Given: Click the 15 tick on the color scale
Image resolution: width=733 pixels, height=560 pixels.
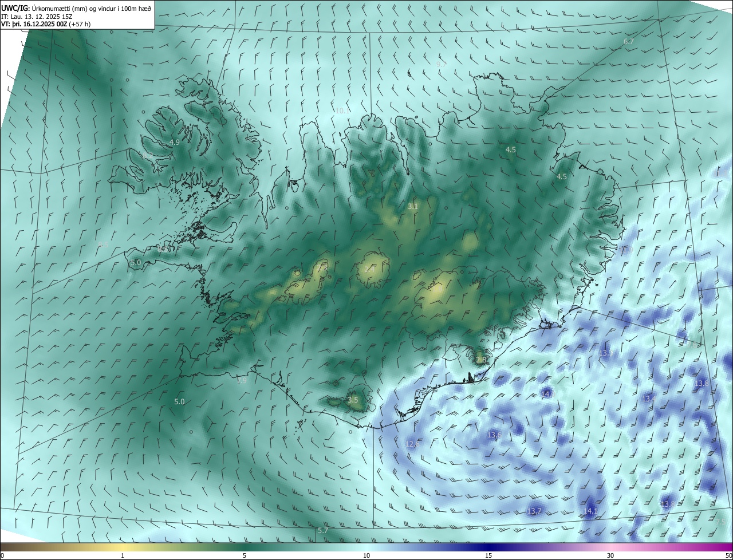Looking at the screenshot, I should coord(488,555).
